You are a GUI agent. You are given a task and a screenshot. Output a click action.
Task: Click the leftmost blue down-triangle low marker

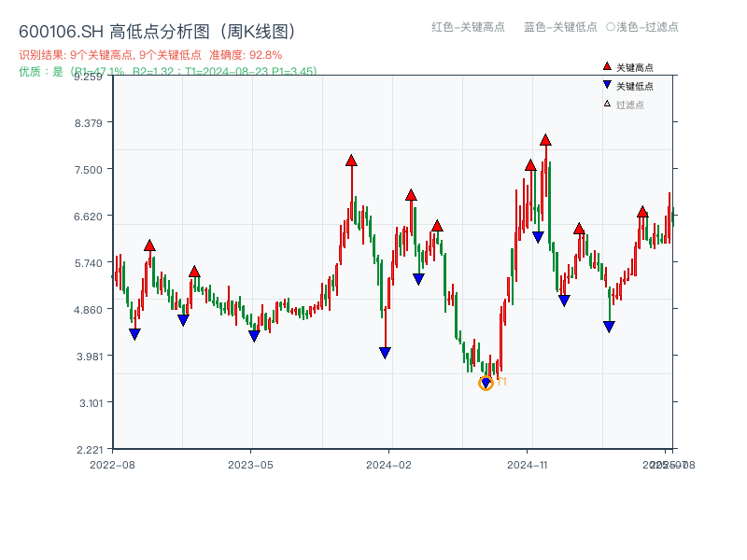[x=134, y=333]
